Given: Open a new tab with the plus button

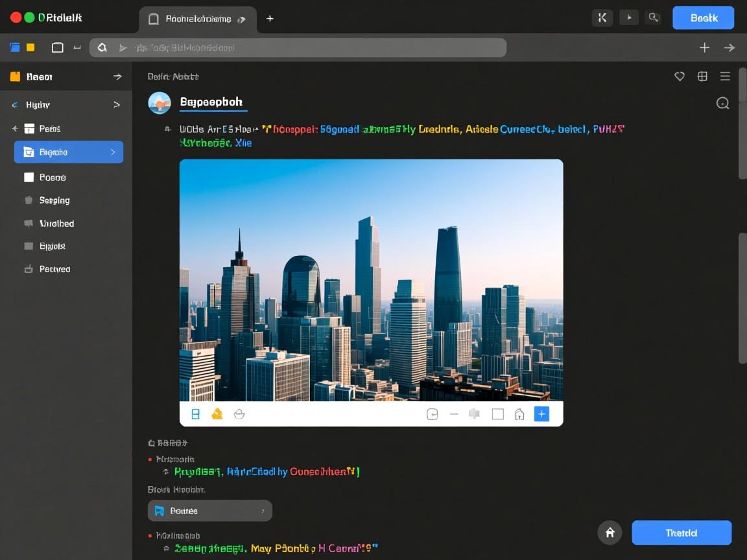Looking at the screenshot, I should 270,18.
